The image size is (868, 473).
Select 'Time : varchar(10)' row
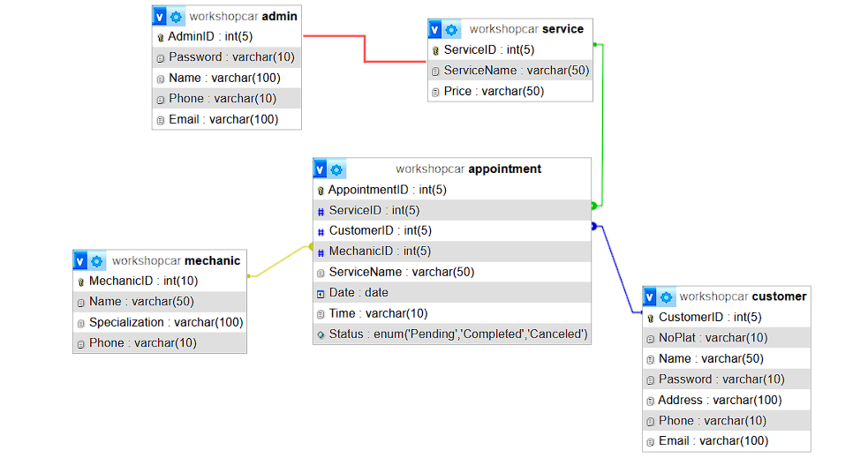452,313
